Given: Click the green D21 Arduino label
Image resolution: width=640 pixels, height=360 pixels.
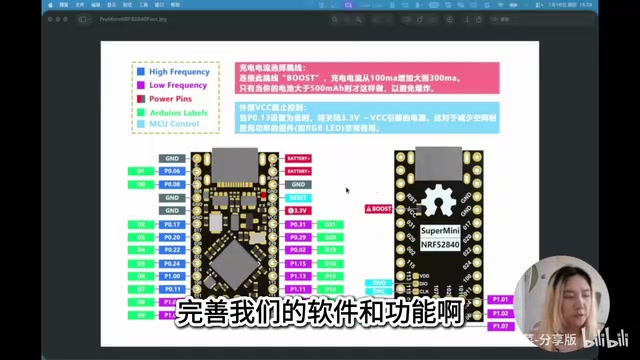Looking at the screenshot, I should click(x=330, y=224).
